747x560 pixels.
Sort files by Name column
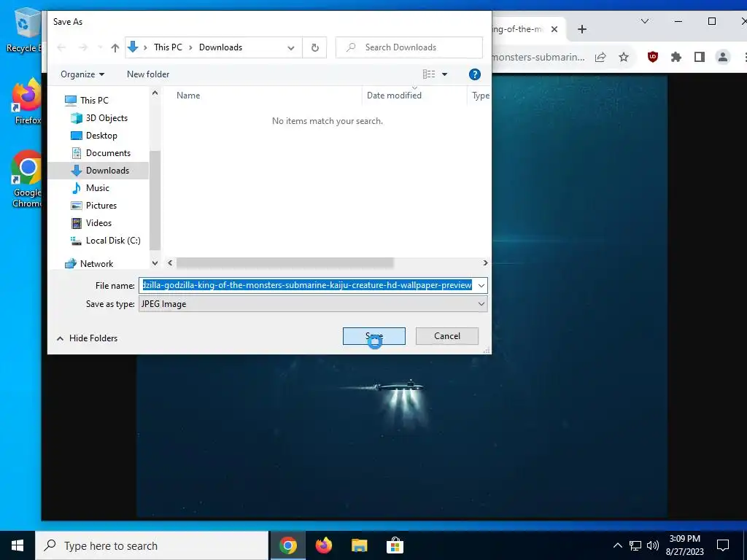(x=188, y=96)
